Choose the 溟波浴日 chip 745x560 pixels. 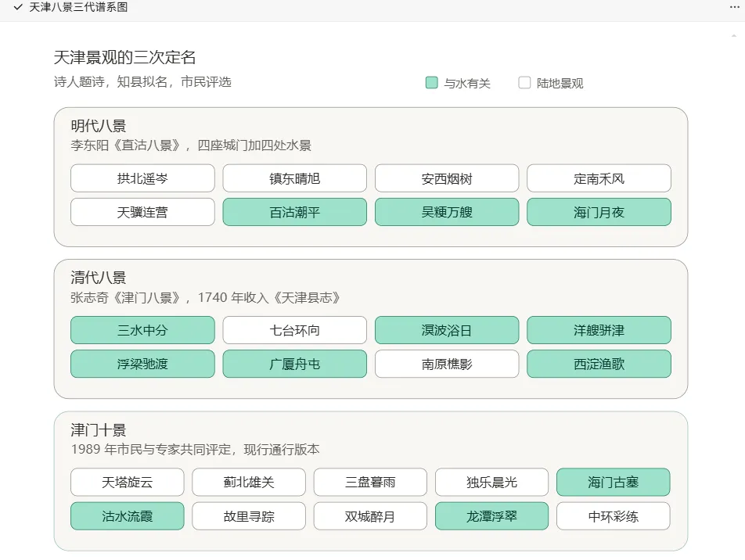tap(447, 330)
